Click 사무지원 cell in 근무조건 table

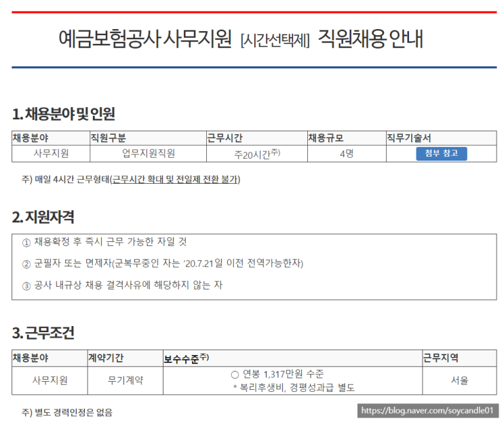50,380
